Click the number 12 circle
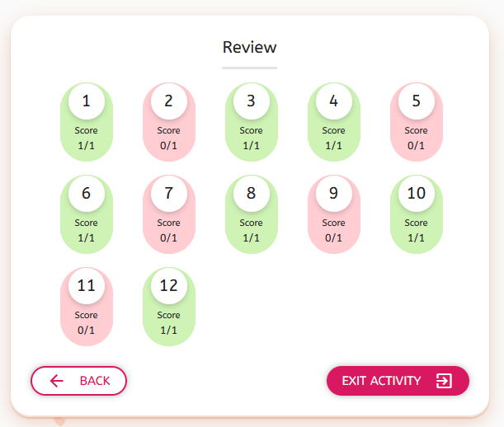 (x=169, y=286)
